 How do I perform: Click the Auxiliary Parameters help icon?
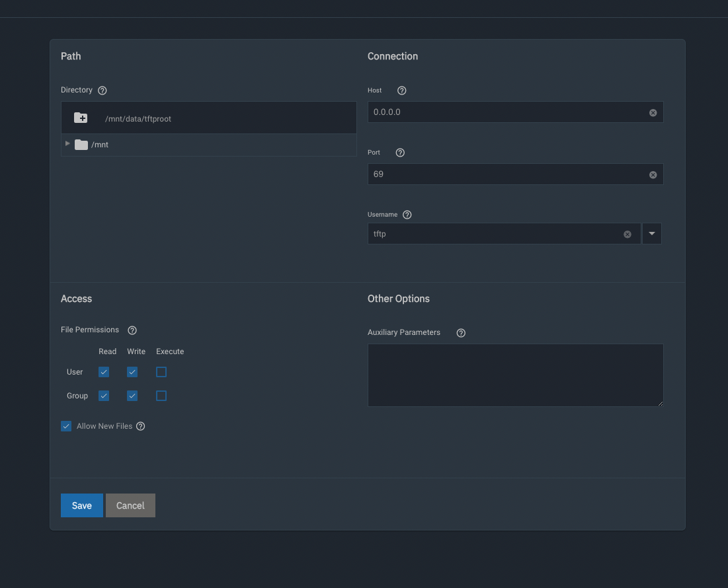(x=461, y=333)
